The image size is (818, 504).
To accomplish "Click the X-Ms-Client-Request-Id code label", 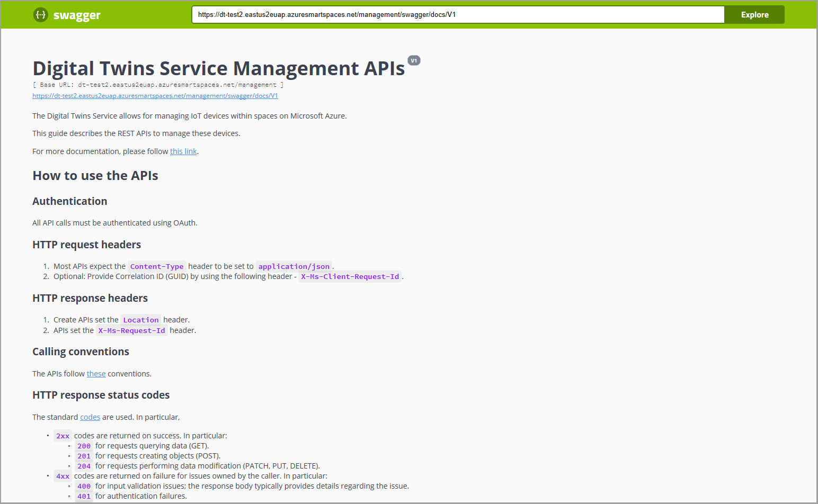I will point(350,276).
